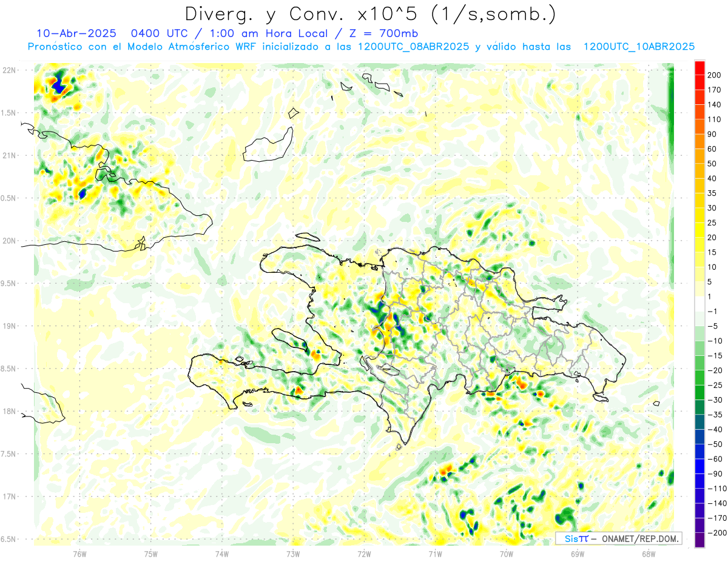Click the valid-until time '1200UTC_10ABR2025'

pyautogui.click(x=639, y=47)
